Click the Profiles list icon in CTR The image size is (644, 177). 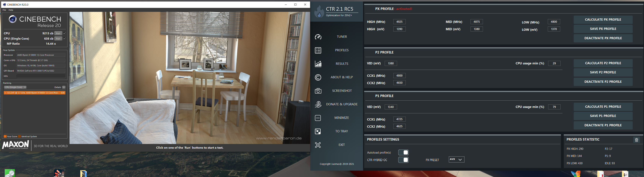[x=318, y=50]
